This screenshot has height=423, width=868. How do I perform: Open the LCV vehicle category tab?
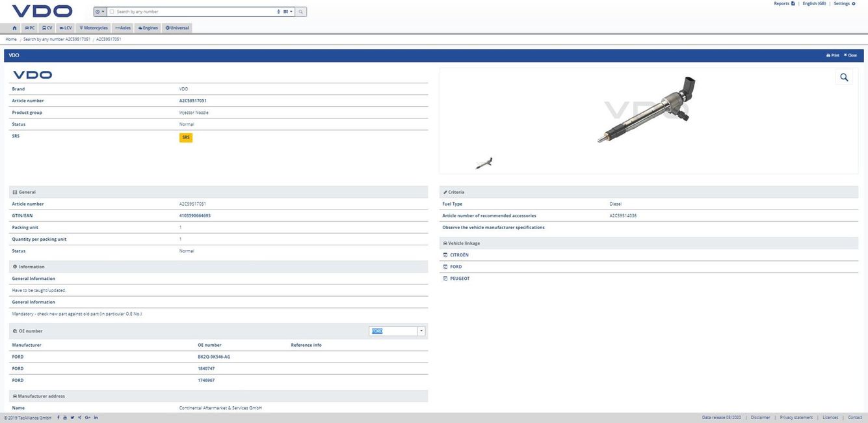(66, 28)
